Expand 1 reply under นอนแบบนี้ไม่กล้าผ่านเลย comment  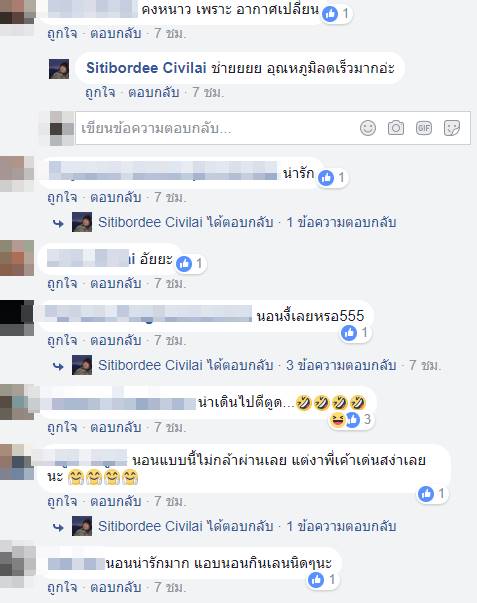[341, 526]
